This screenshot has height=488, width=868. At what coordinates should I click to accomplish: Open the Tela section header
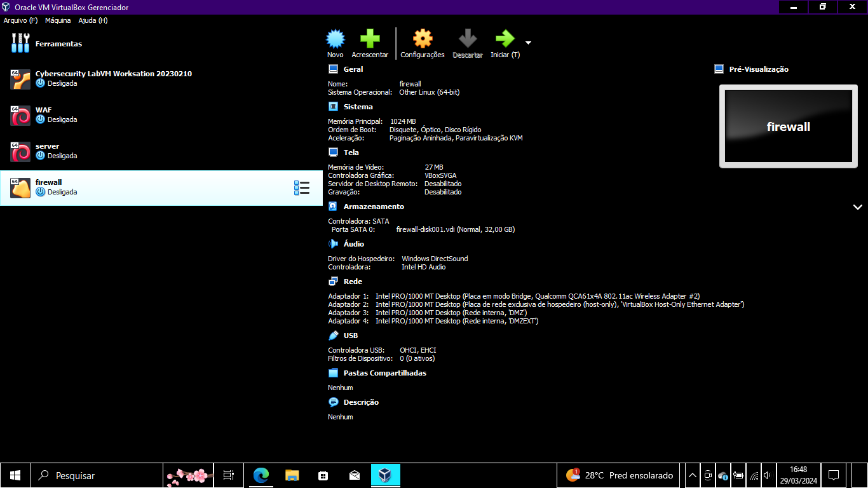point(351,152)
